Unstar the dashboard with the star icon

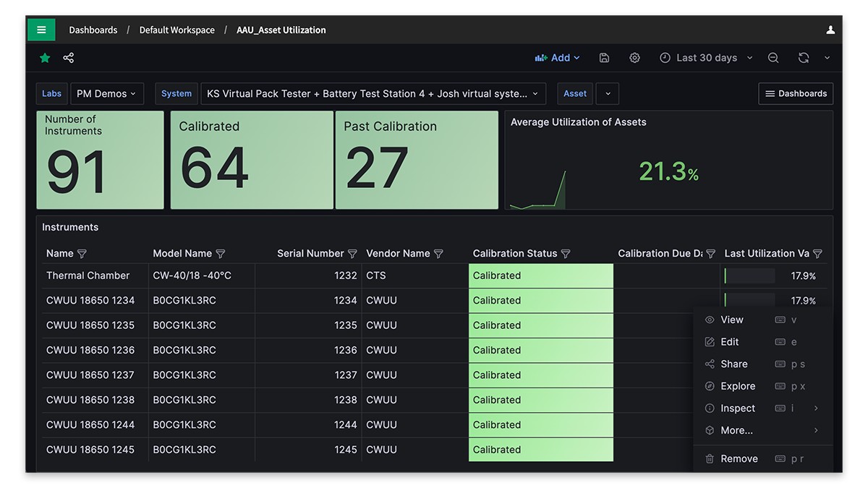[45, 58]
